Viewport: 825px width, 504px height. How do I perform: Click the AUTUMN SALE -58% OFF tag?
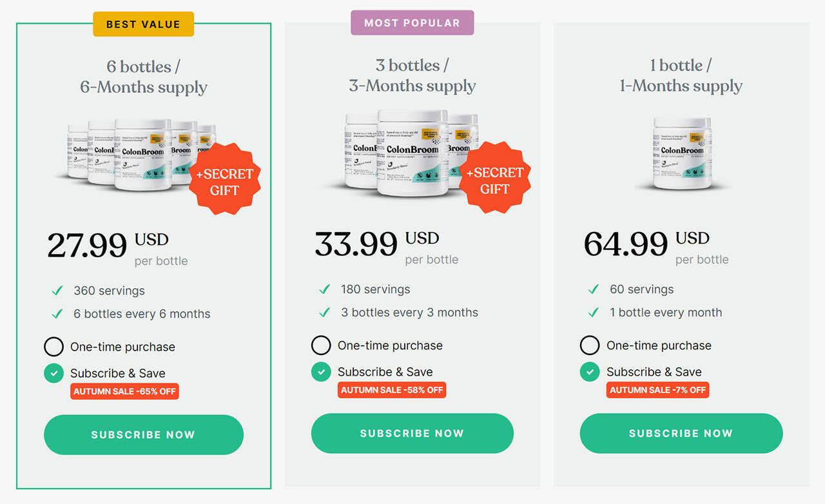392,390
